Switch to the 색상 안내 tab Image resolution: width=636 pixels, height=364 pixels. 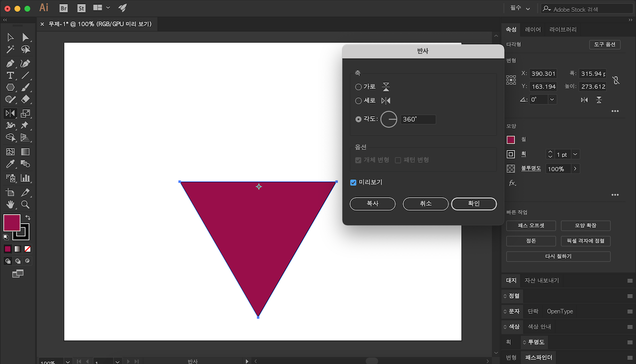540,327
